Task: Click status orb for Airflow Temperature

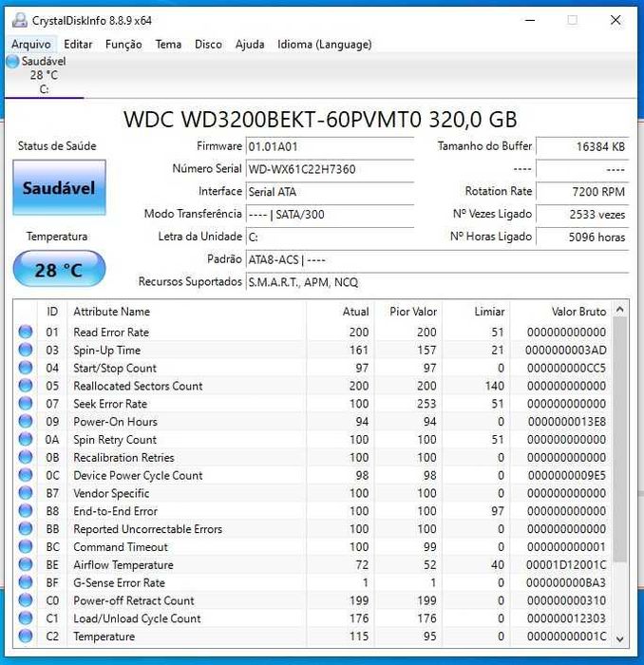Action: point(26,564)
